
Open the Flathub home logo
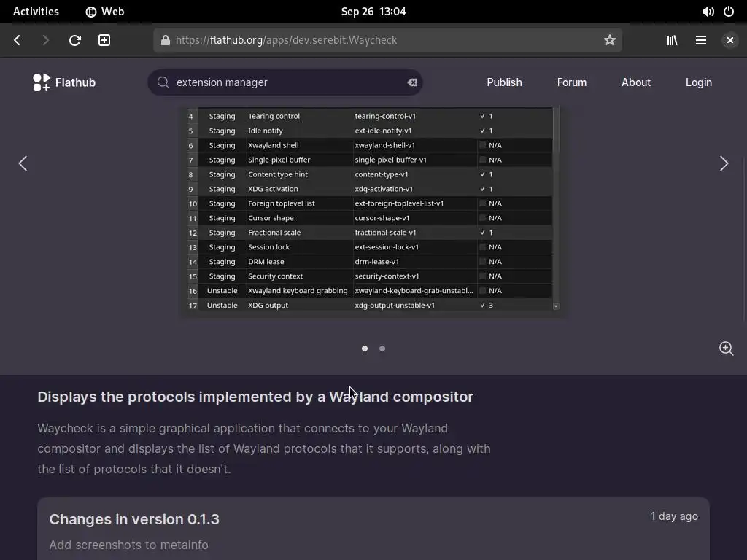click(64, 82)
